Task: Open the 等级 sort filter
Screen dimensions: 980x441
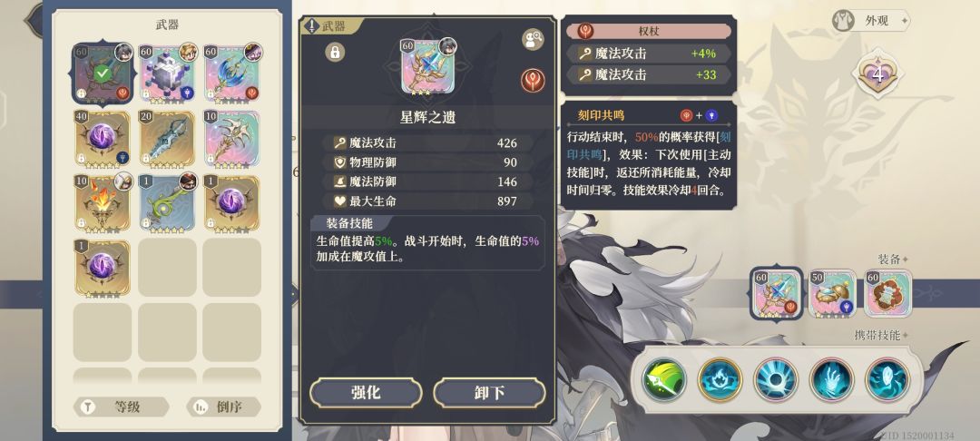Action: coord(121,407)
